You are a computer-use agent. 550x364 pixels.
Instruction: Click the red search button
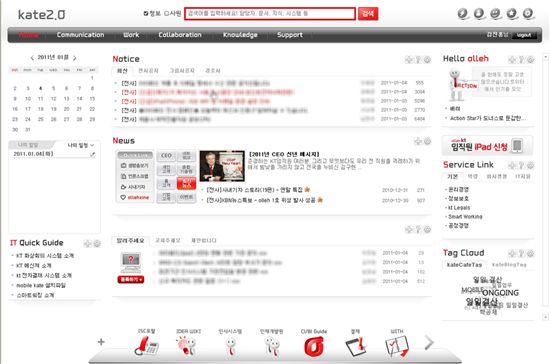(368, 14)
